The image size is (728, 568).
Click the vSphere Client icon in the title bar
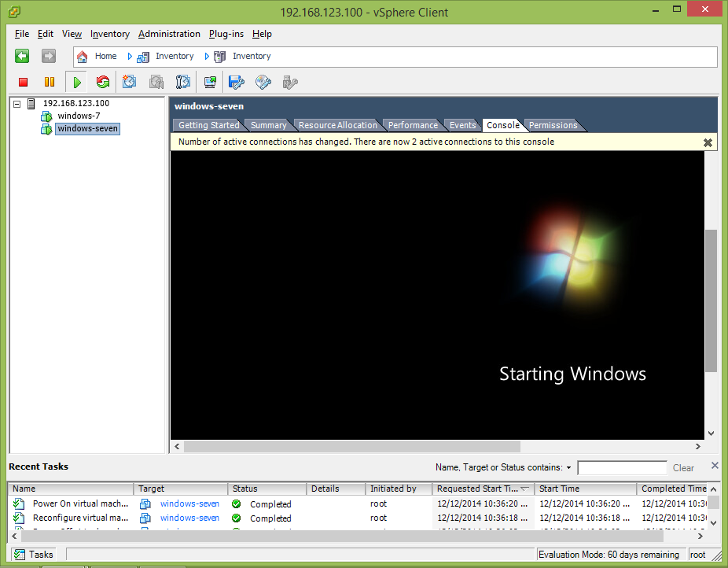[14, 12]
